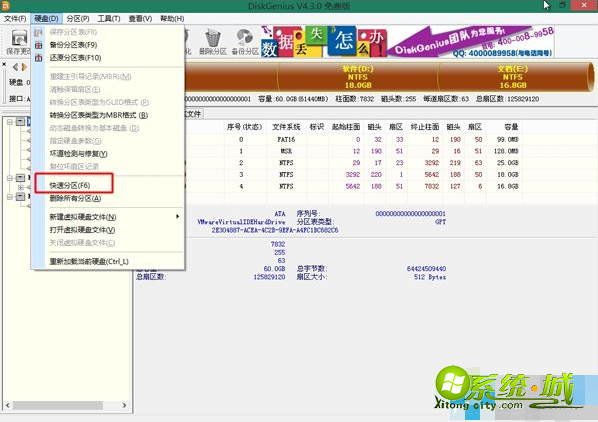Go to previous disk with left arrow

point(15,67)
